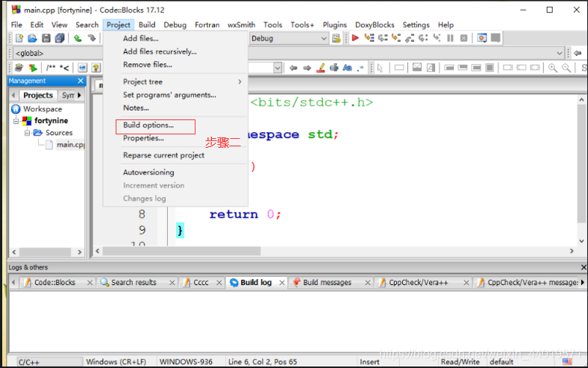Click the Save all files icon
This screenshot has width=588, height=368.
60,38
